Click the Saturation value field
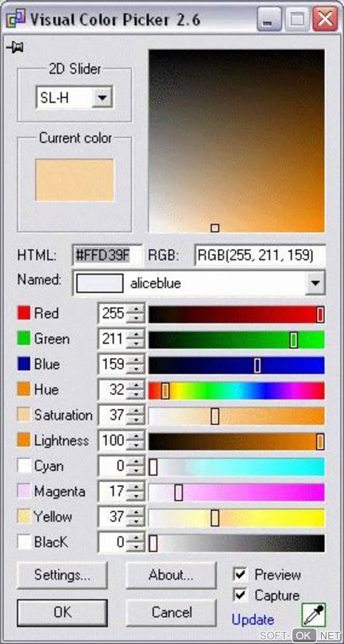This screenshot has height=644, width=344. click(113, 415)
